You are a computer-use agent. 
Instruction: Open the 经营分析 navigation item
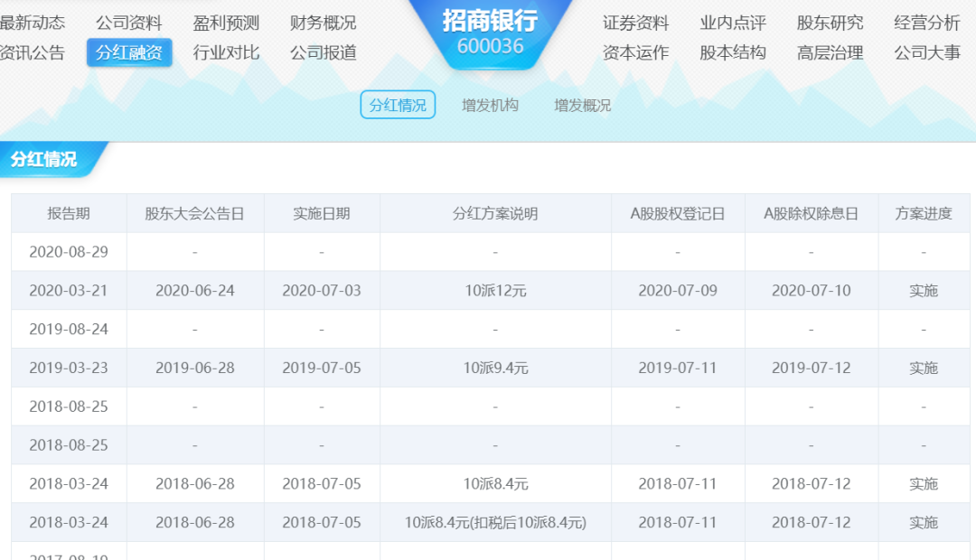click(x=927, y=23)
